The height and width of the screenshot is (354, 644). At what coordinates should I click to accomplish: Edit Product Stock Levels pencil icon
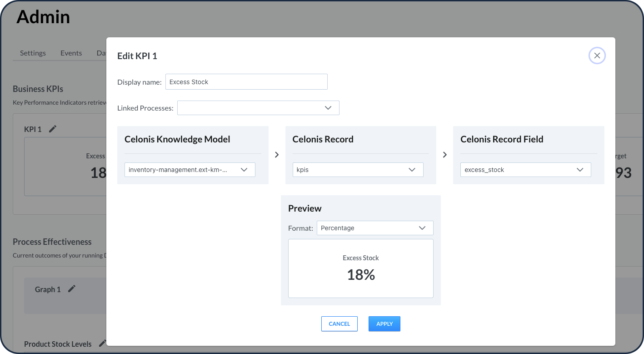[x=102, y=344]
